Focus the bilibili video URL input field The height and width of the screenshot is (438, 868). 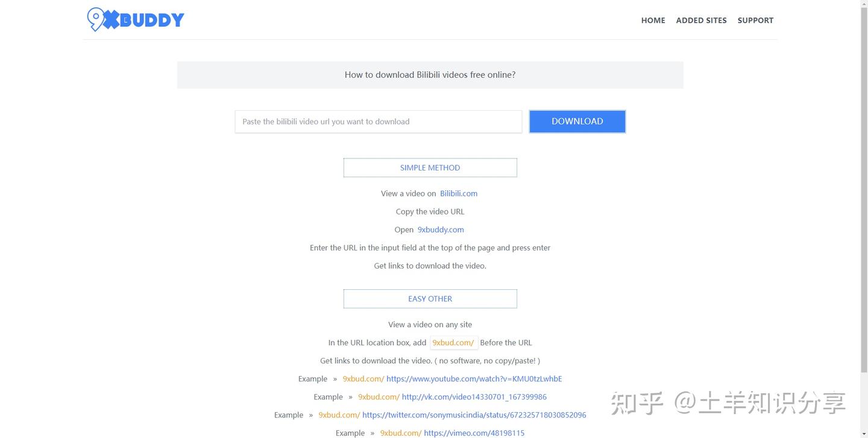379,122
